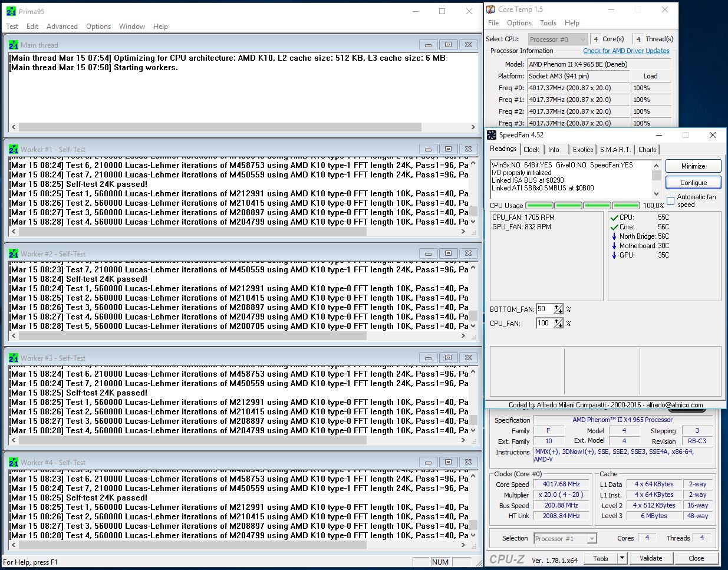
Task: Open the CPU-Z Tools dropdown arrow
Action: click(621, 558)
